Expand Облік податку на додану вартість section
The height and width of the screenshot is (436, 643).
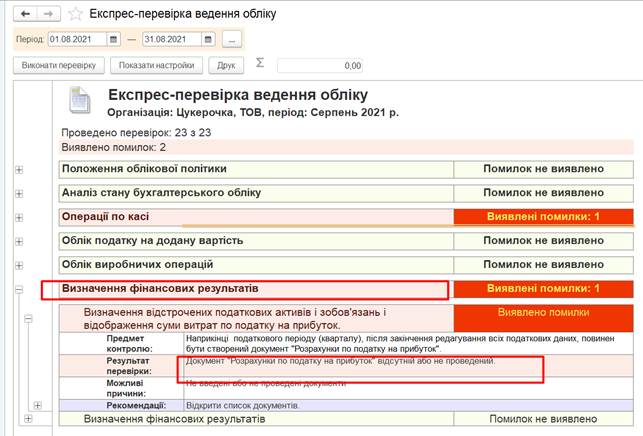pos(18,241)
